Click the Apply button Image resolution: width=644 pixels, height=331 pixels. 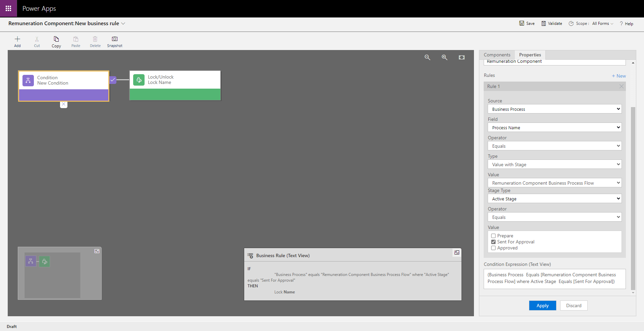(542, 305)
